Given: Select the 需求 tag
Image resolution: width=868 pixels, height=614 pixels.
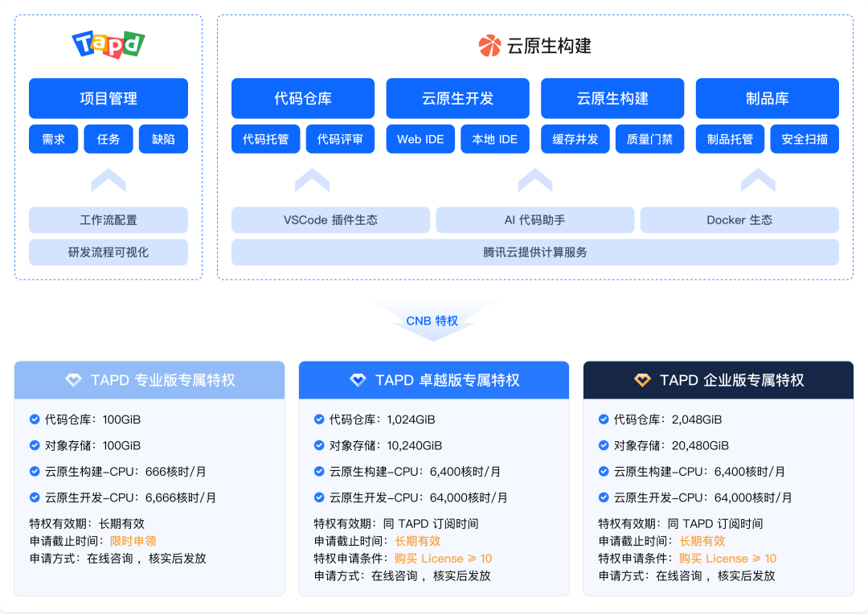Looking at the screenshot, I should pyautogui.click(x=53, y=139).
